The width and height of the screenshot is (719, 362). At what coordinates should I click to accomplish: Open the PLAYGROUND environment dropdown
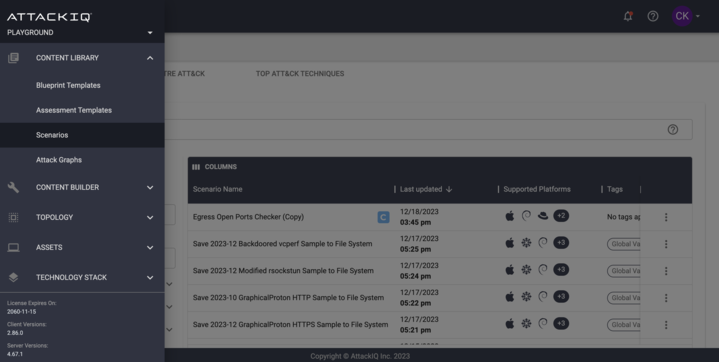80,33
